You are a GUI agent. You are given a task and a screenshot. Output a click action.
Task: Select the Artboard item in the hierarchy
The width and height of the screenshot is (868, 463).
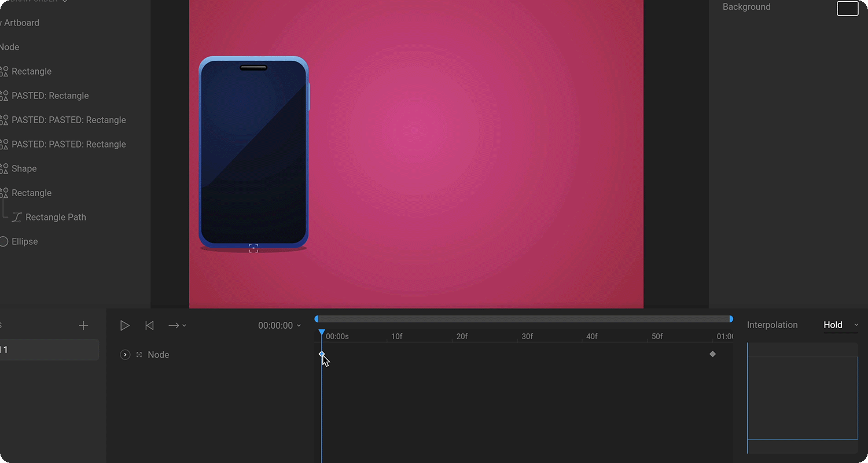21,23
